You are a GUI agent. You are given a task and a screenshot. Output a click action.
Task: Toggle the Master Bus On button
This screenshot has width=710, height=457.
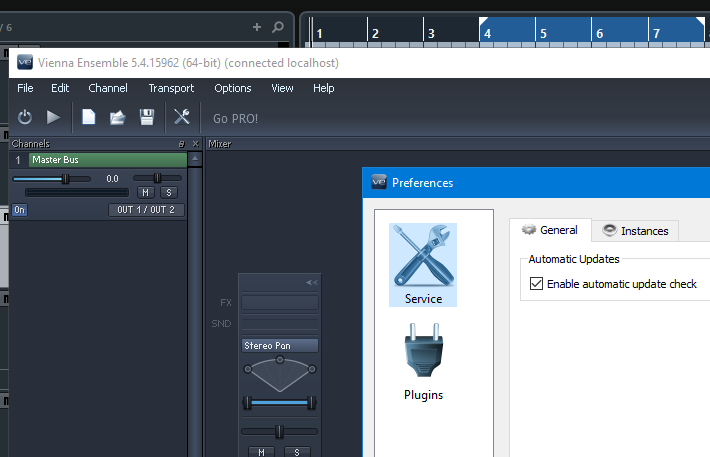click(20, 210)
